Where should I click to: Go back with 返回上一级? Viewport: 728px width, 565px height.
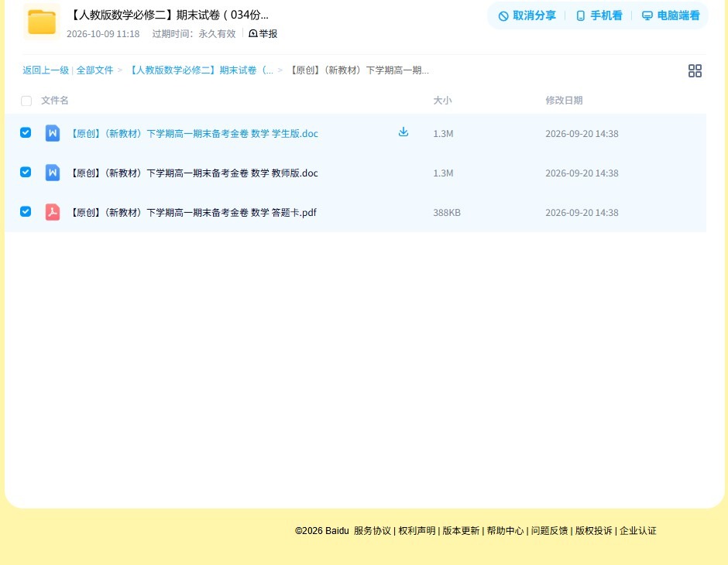coord(46,70)
